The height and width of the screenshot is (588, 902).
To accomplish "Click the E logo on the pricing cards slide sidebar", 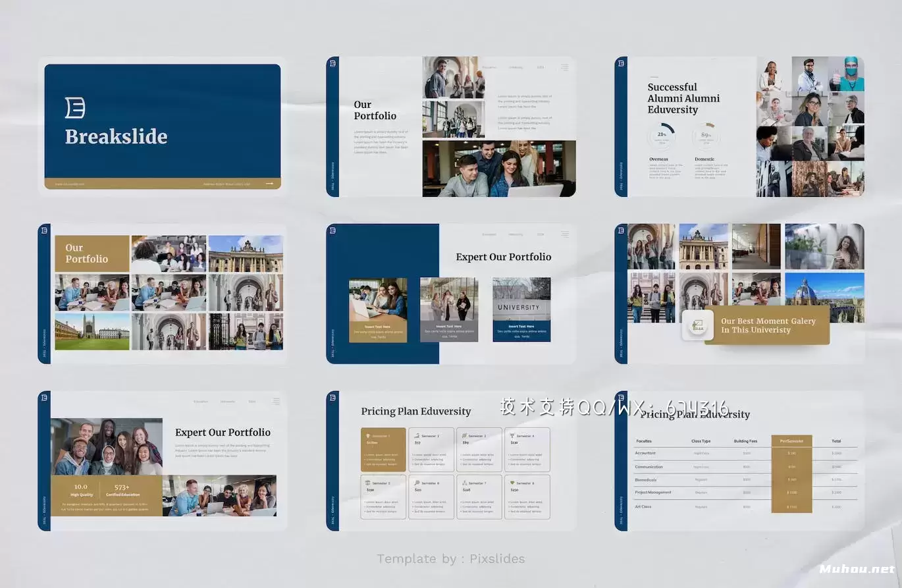I will [x=332, y=398].
